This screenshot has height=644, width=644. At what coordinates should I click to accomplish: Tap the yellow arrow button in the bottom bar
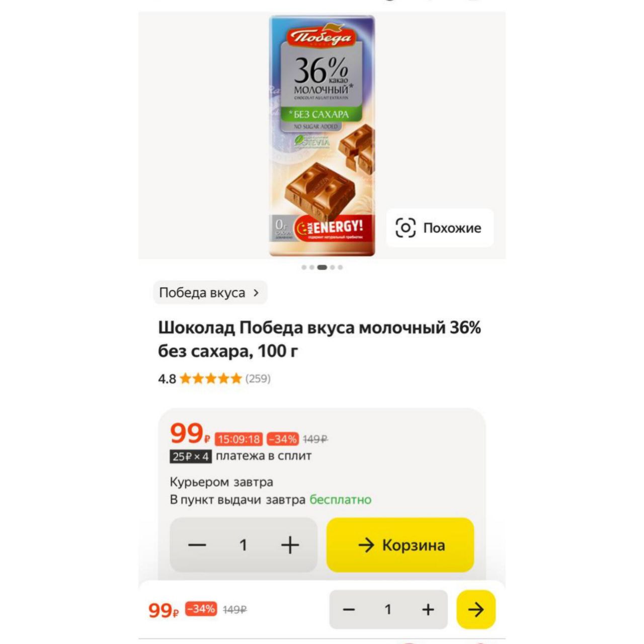tap(476, 610)
